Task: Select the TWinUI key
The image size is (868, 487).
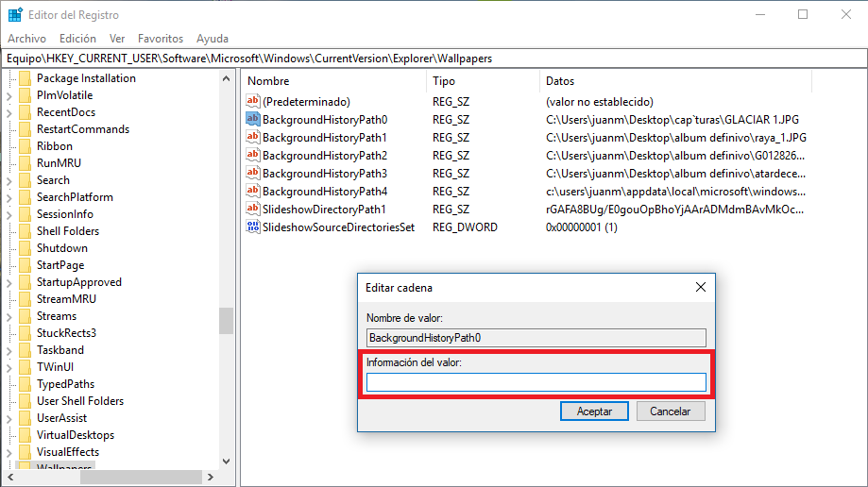Action: coord(55,367)
